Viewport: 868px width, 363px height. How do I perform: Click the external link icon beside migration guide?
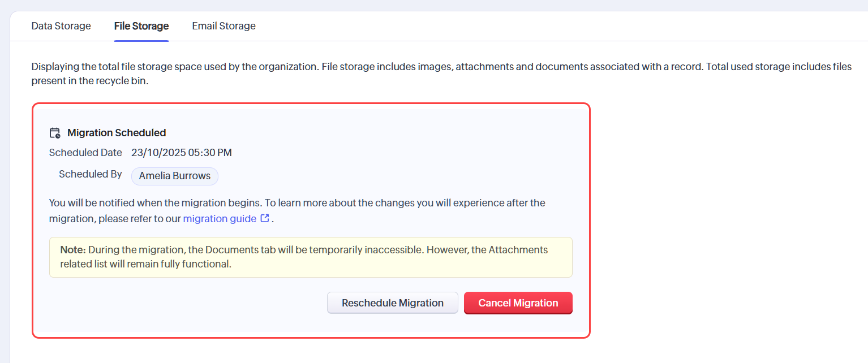coord(264,218)
